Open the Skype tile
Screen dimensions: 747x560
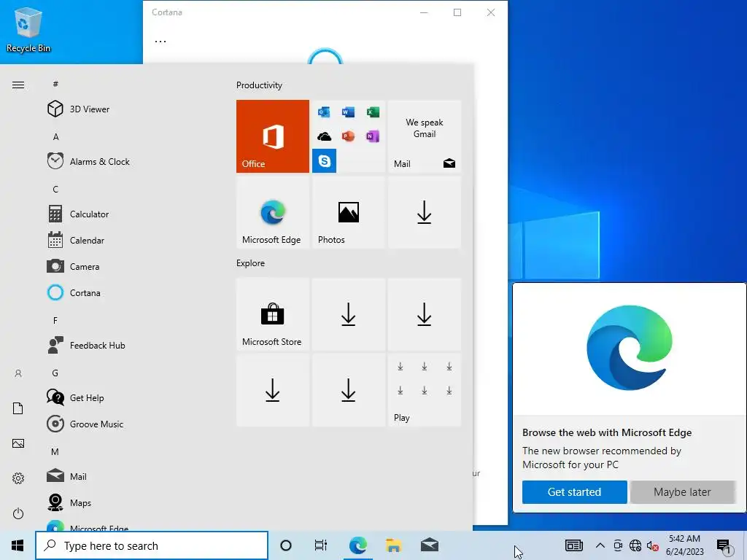tap(324, 160)
